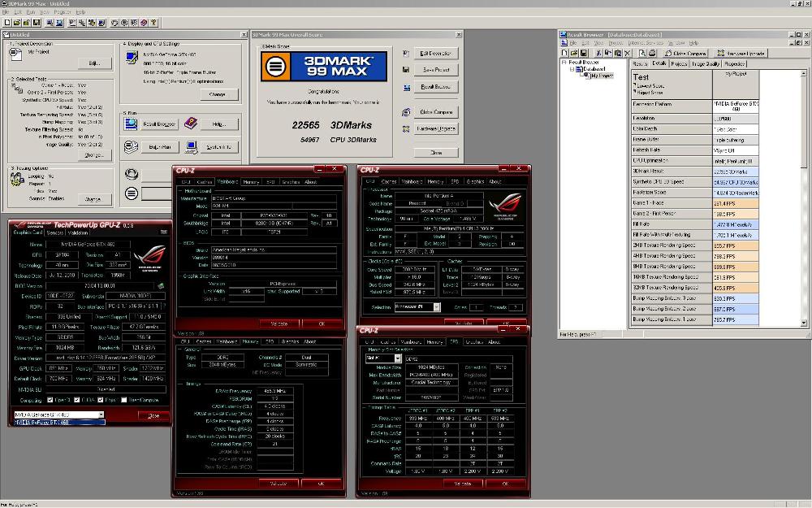The height and width of the screenshot is (508, 812).
Task: Toggle the DirectCompute checkbox in GPU-Z
Action: 123,400
